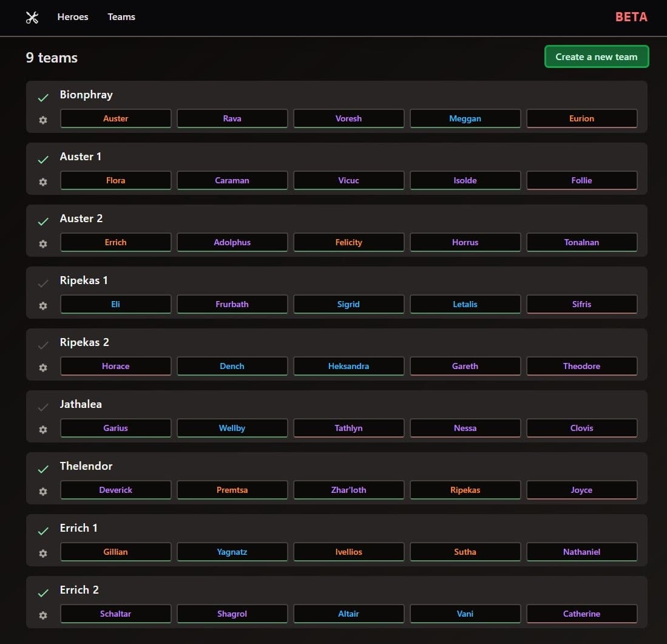Open hero Zhar'loth in Thelendor

tap(348, 490)
